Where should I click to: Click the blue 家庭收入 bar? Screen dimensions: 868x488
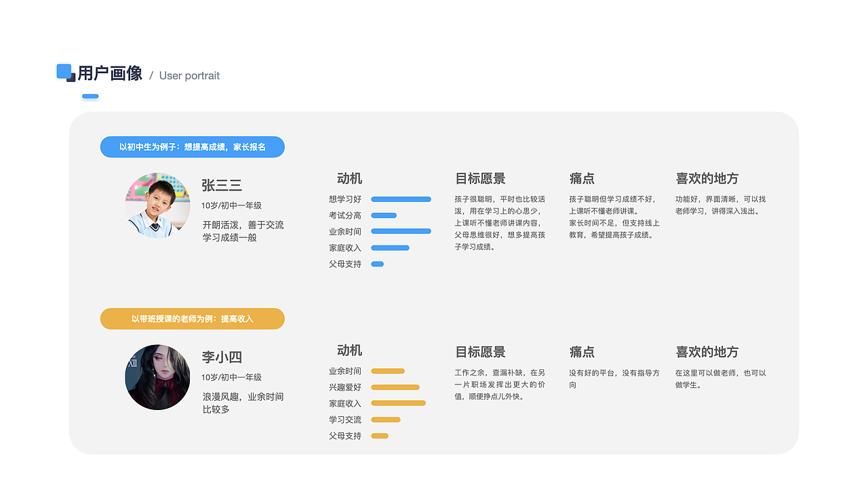point(390,248)
